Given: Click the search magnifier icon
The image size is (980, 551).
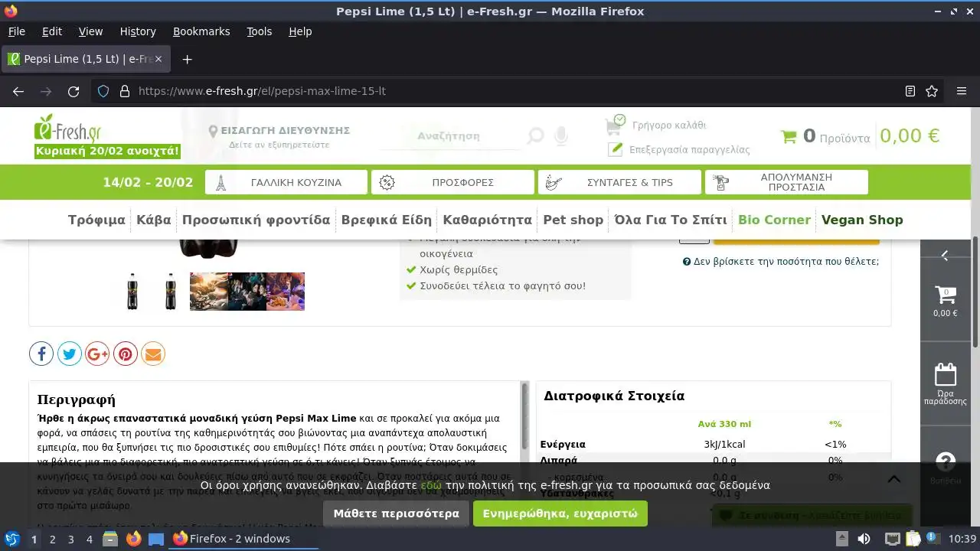Looking at the screenshot, I should [536, 136].
